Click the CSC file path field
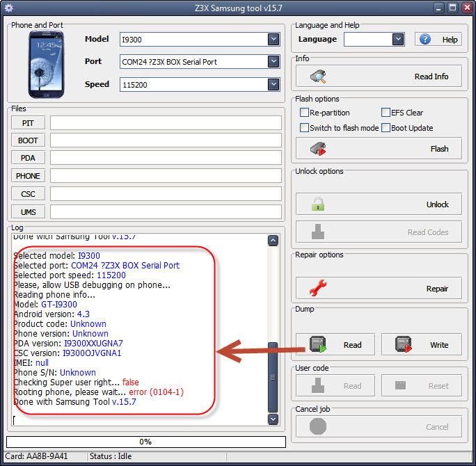 click(166, 194)
